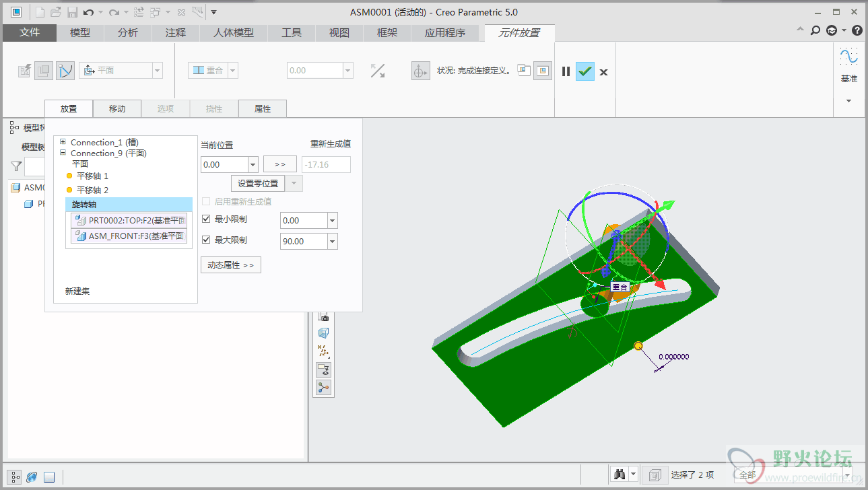Screen dimensions: 868x490
Task: Toggle the web browser globe icon
Action: (x=32, y=477)
